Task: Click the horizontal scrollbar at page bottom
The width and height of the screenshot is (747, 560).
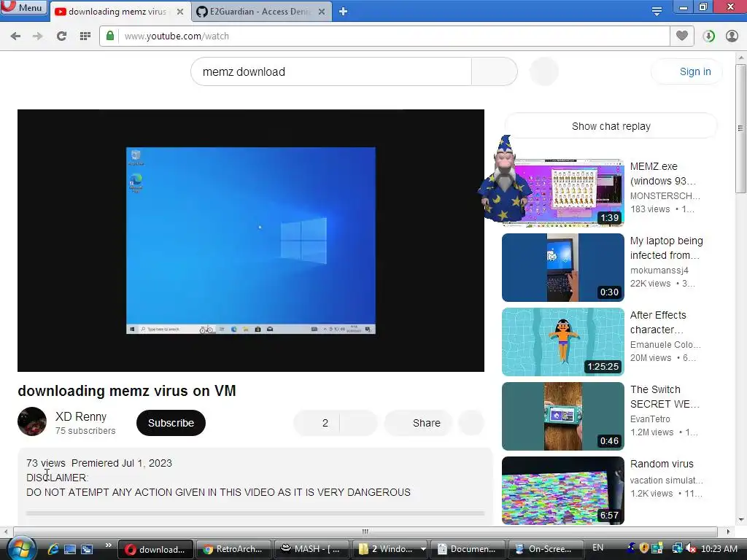Action: 365,532
